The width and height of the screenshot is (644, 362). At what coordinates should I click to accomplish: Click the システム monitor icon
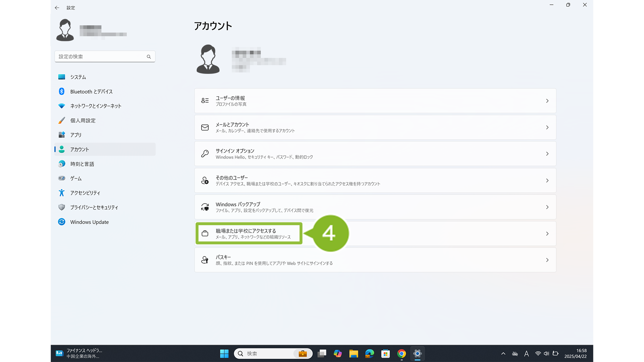pyautogui.click(x=62, y=77)
